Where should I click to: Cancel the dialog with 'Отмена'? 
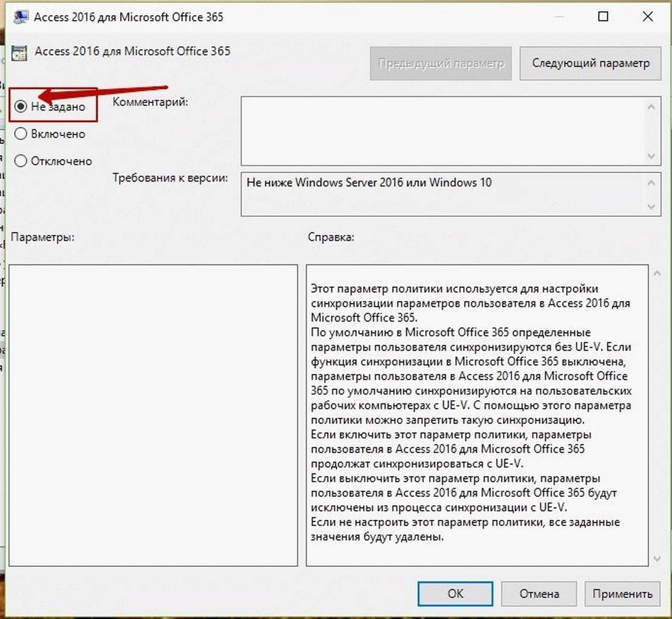[x=539, y=594]
